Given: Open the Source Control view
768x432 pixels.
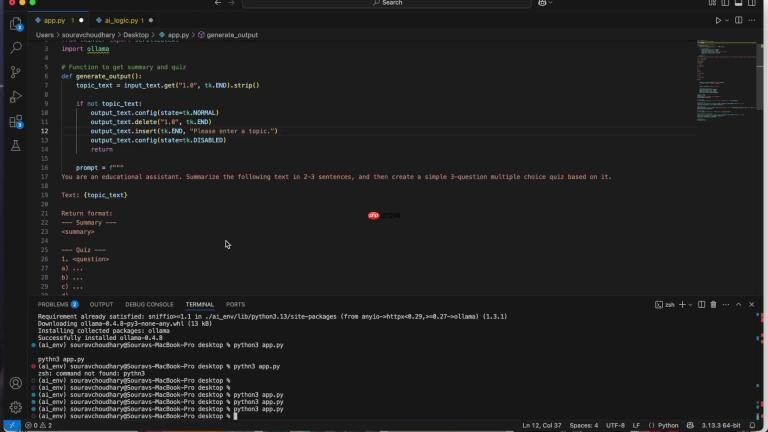Looking at the screenshot, I should (16, 72).
